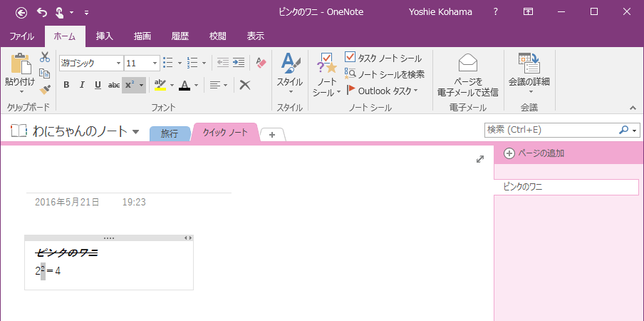Clear all formatting with eraser icon

tap(261, 63)
